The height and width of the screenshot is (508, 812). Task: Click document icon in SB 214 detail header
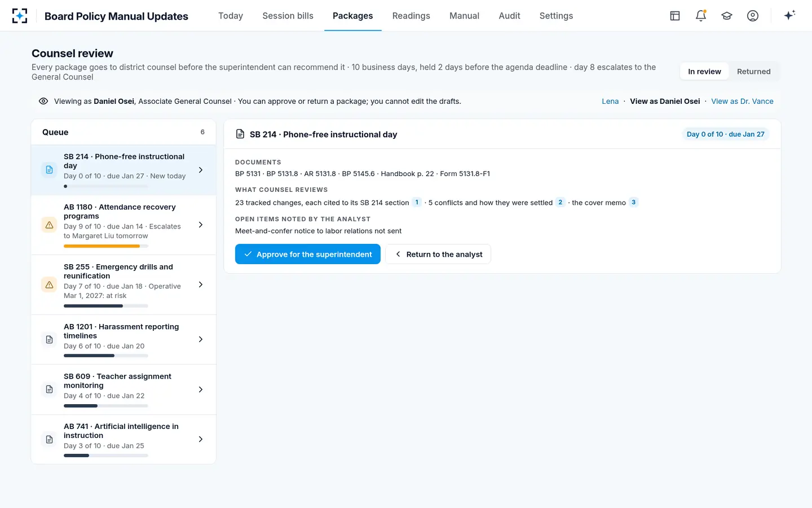240,134
